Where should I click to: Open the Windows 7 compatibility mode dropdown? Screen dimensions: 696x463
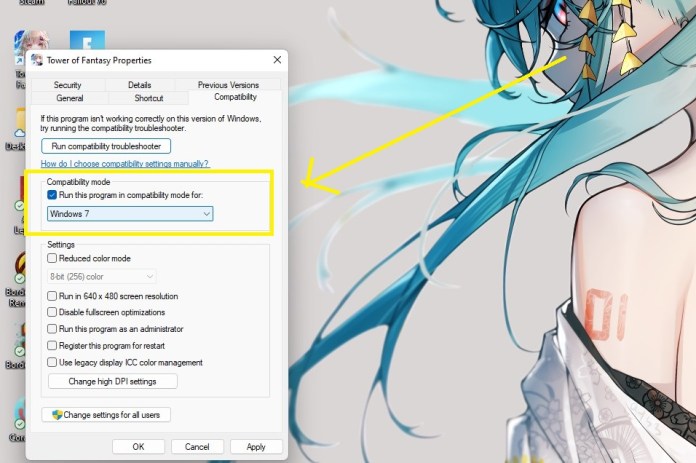(x=130, y=213)
